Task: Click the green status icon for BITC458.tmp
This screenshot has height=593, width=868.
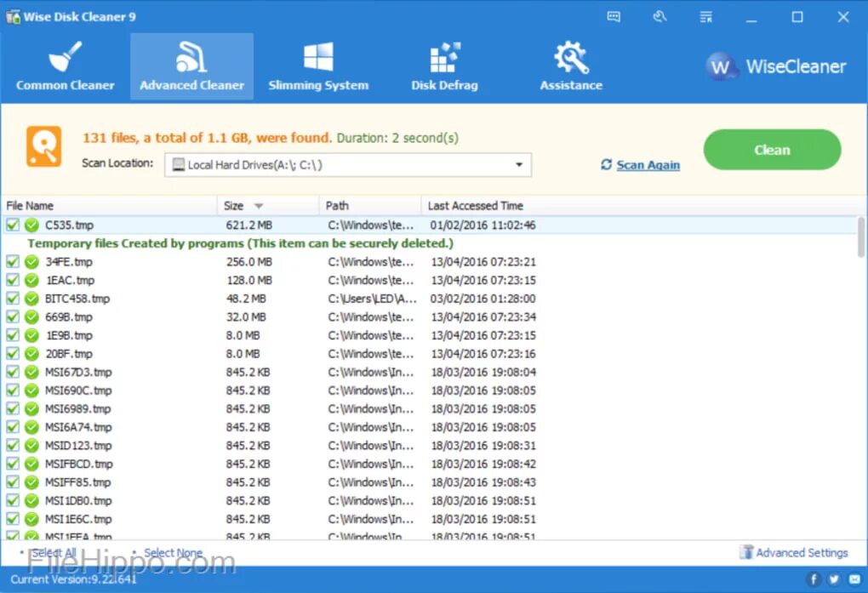Action: tap(32, 298)
